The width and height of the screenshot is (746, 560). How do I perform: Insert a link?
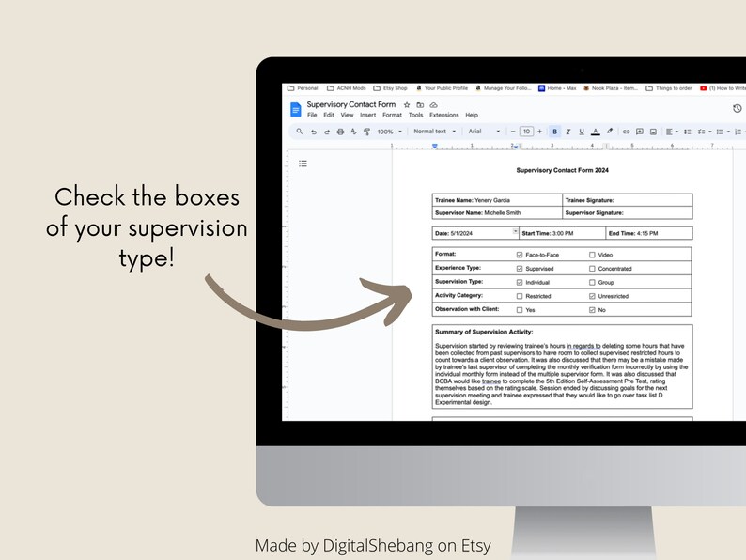626,132
